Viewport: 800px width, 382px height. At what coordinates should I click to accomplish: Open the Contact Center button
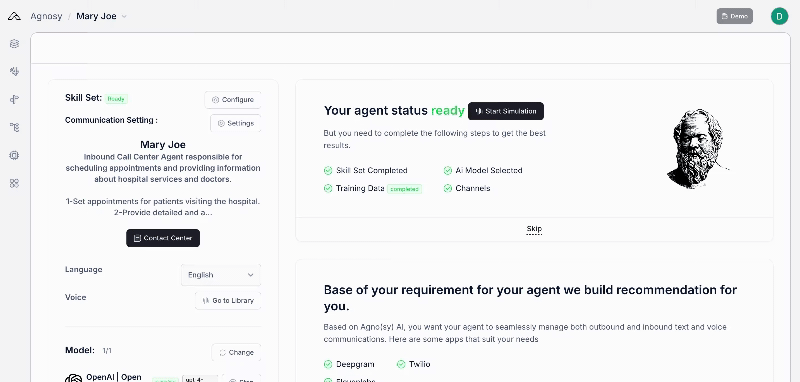pos(163,238)
